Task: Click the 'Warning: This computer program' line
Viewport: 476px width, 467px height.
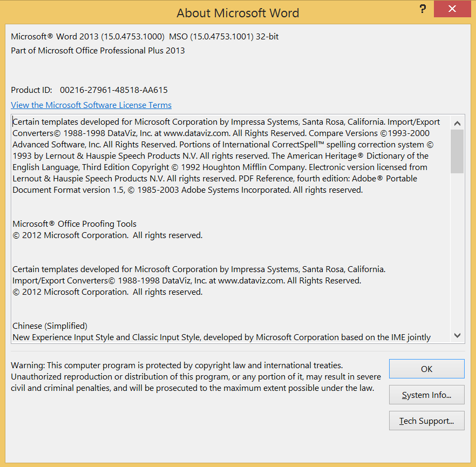Action: (176, 366)
